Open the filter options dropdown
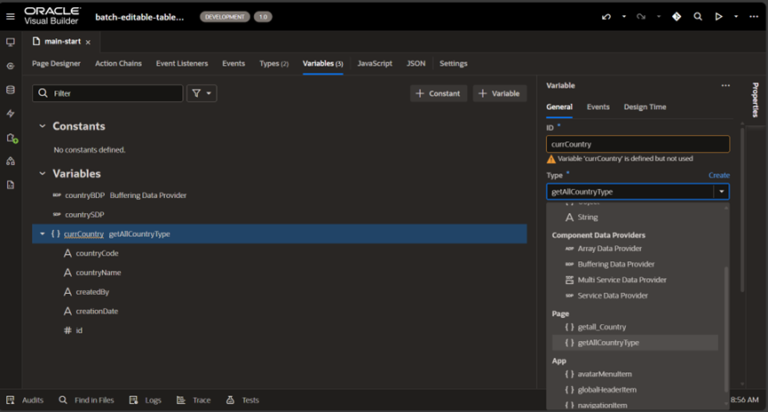 (x=202, y=93)
